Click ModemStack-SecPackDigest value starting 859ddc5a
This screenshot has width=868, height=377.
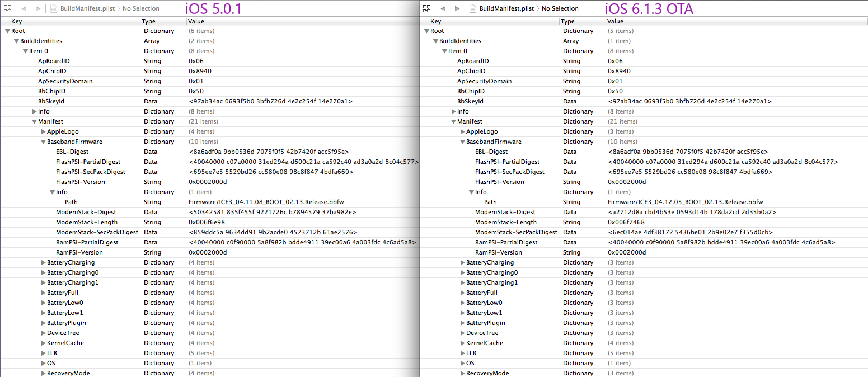pyautogui.click(x=273, y=232)
